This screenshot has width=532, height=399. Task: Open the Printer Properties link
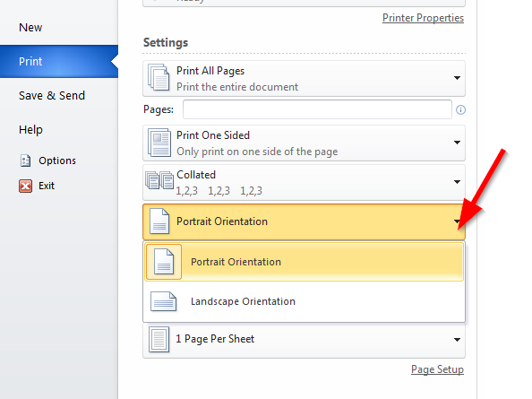pyautogui.click(x=423, y=18)
